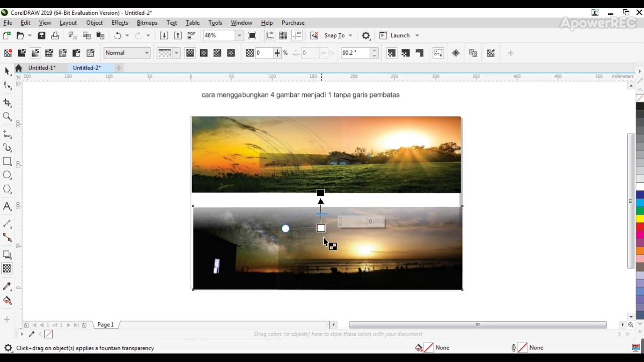Click the Print icon

pos(55,35)
